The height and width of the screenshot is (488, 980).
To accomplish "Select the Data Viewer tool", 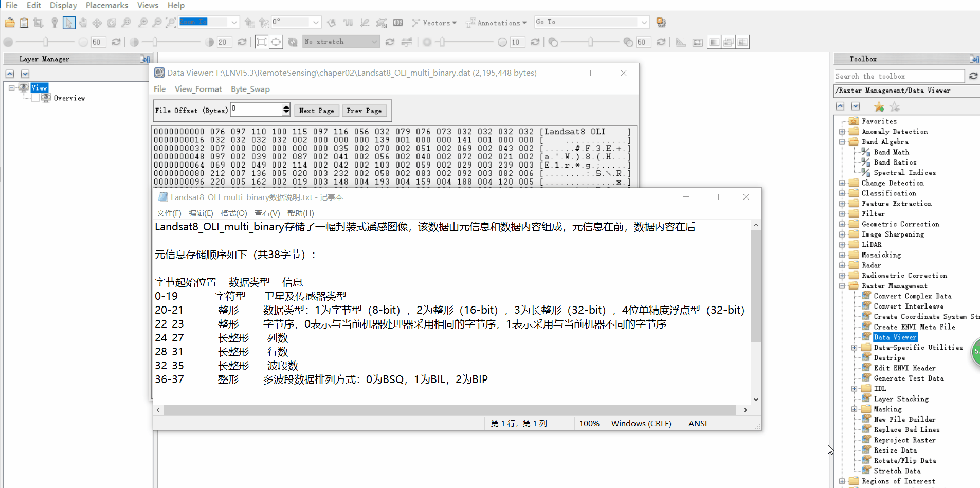I will click(895, 337).
